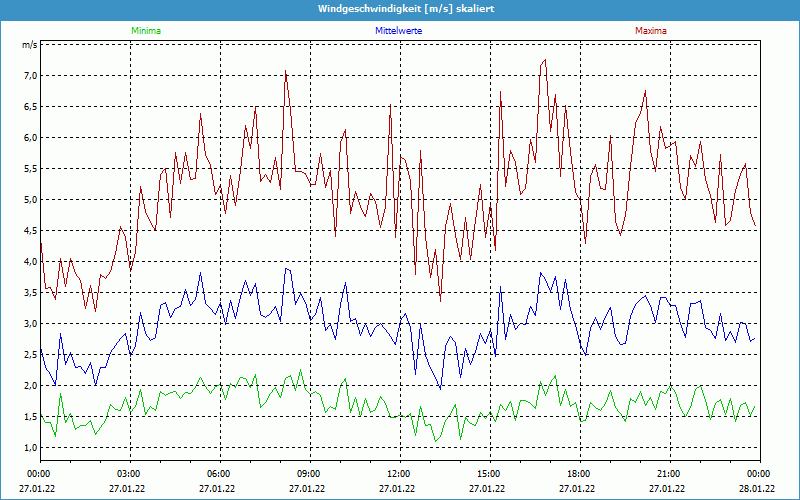
Task: Select the 18:00 time axis label
Action: point(578,474)
